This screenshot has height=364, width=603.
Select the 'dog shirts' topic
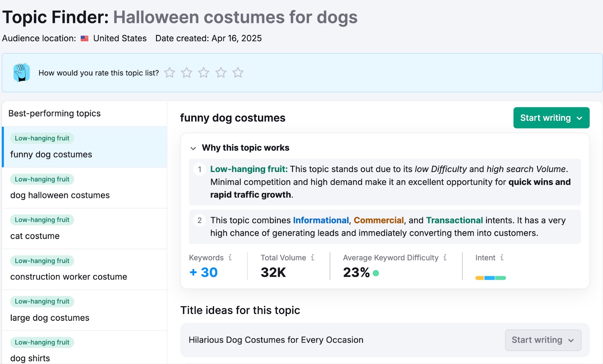[x=30, y=358]
